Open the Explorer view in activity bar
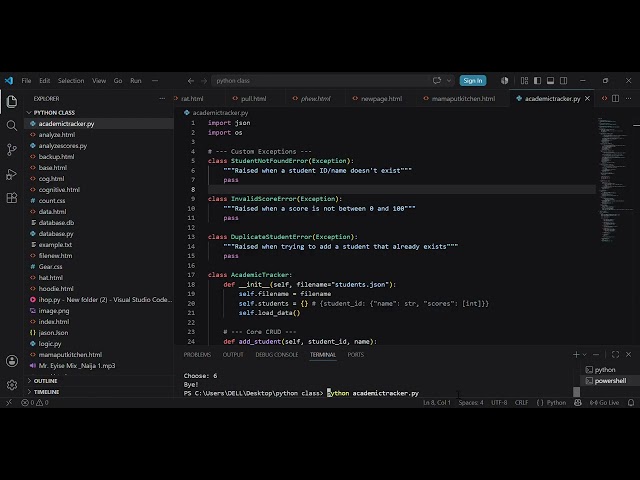The height and width of the screenshot is (480, 640). pyautogui.click(x=12, y=102)
